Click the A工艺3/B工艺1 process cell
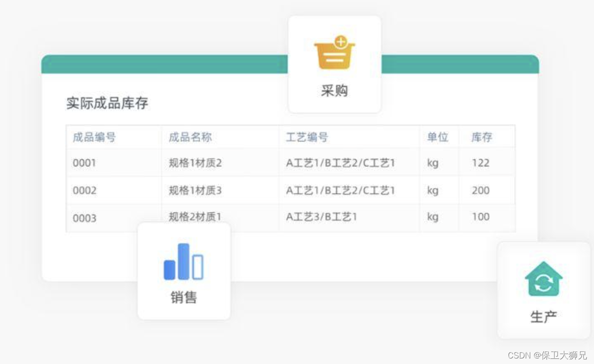The height and width of the screenshot is (364, 594). click(x=321, y=217)
